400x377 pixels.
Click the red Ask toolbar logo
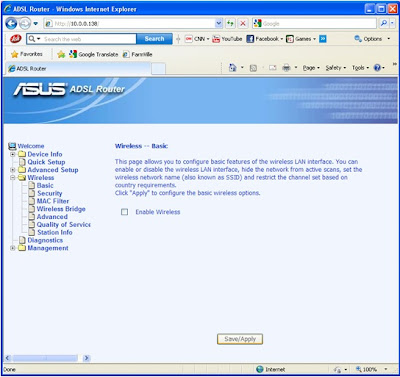pos(15,39)
